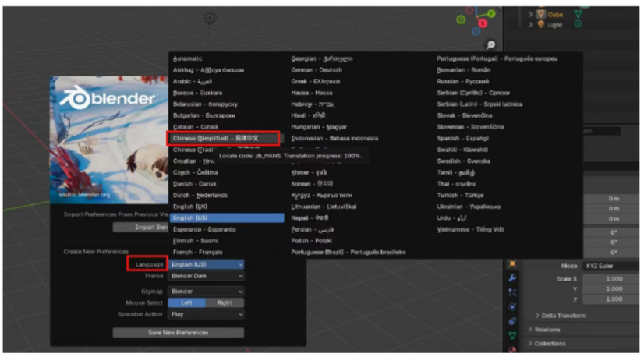Screen dimensions: 644x357
Task: Pick Slovak language entry
Action: [464, 116]
